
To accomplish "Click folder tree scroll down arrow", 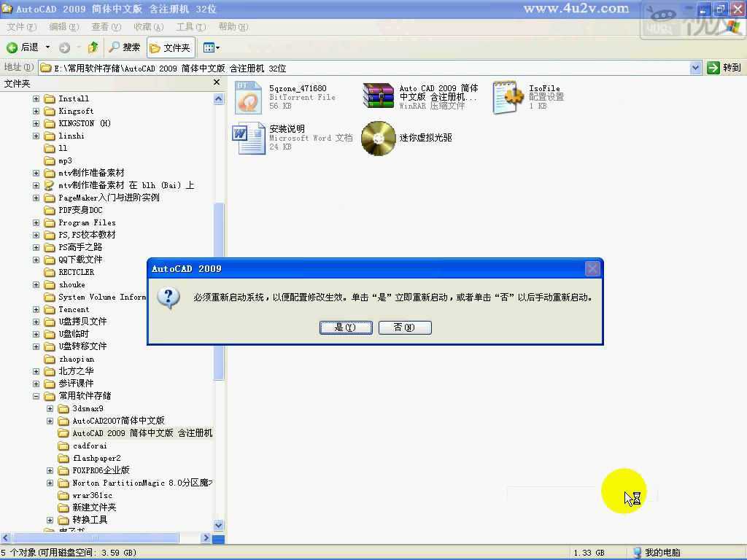I will tap(219, 525).
